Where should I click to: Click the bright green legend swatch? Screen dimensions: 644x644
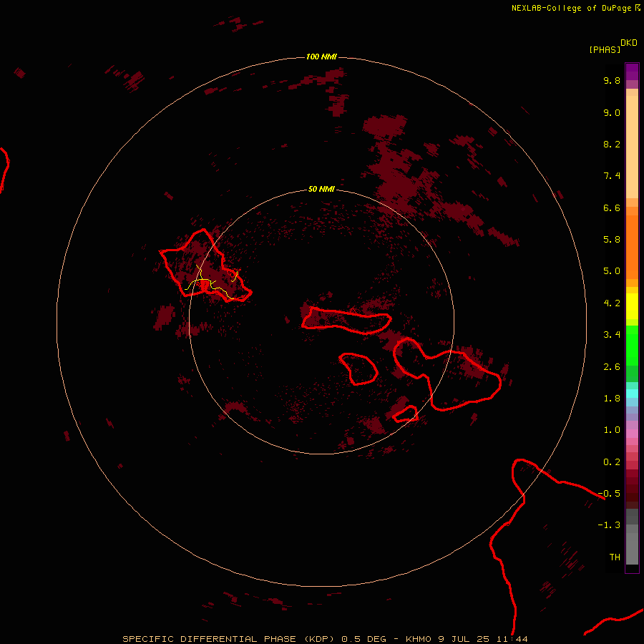pyautogui.click(x=632, y=346)
